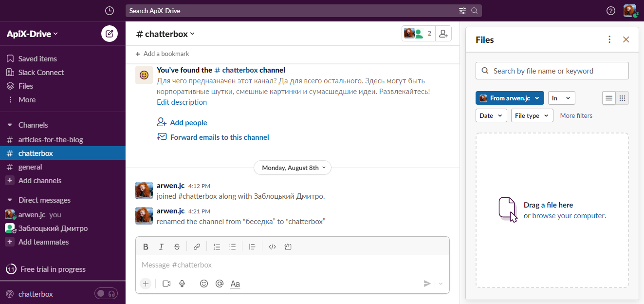Click the Free trial in progress indicator
Viewport: 644px width, 304px height.
[53, 269]
